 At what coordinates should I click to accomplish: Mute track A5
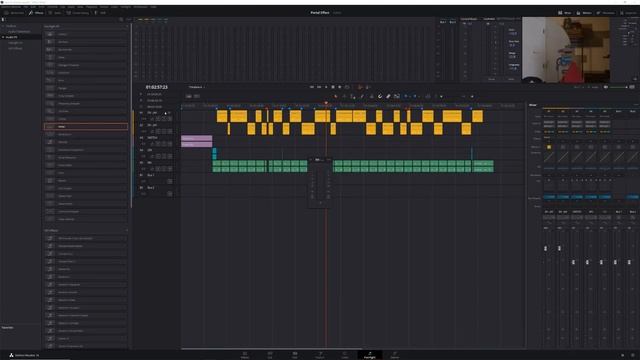tap(170, 169)
